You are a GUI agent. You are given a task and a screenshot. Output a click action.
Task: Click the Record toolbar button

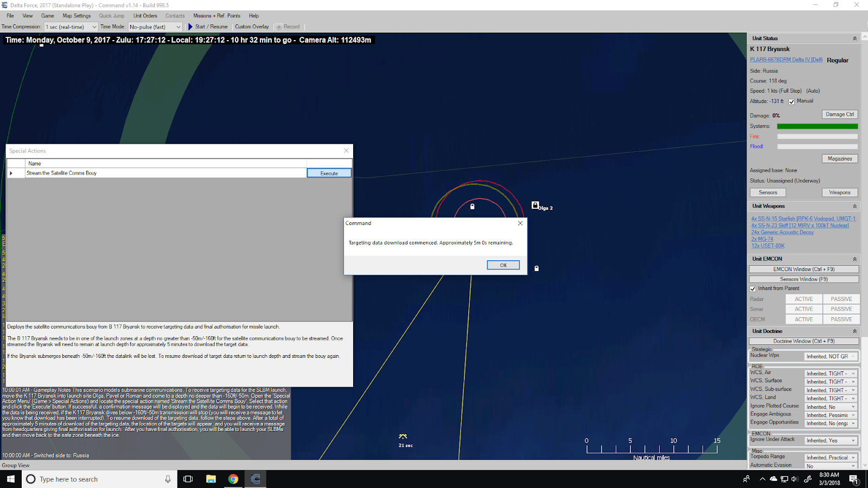point(288,27)
